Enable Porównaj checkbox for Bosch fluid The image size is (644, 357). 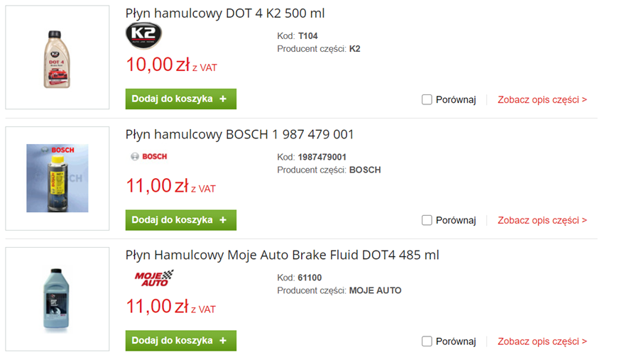point(427,221)
